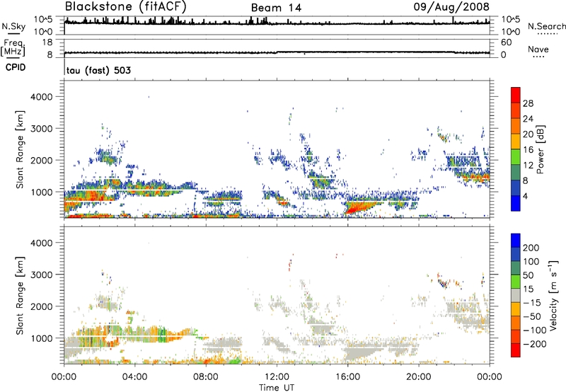The width and height of the screenshot is (566, 392).
Task: Click the 4 tick on the power colorbar
Action: [x=526, y=196]
